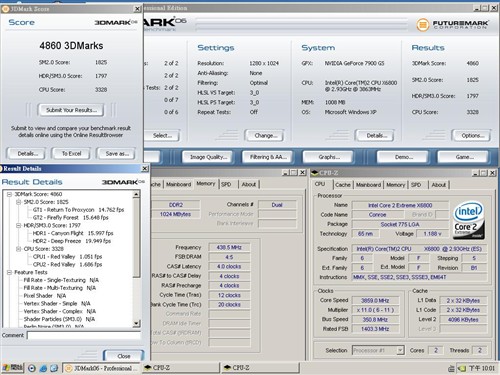Collapse HDR/SM3.0 Score tree node
Viewport: 500px width, 375px height.
pyautogui.click(x=19, y=226)
